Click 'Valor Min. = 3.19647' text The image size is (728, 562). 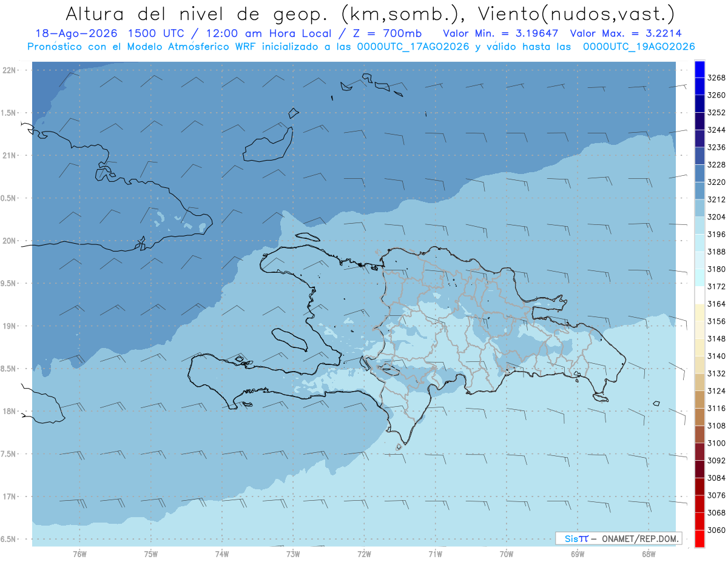[500, 33]
